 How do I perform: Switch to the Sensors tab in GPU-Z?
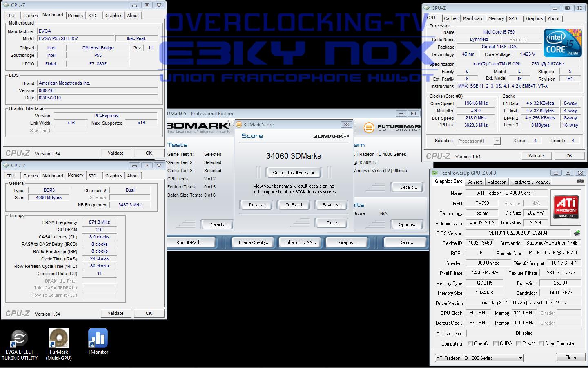[475, 182]
